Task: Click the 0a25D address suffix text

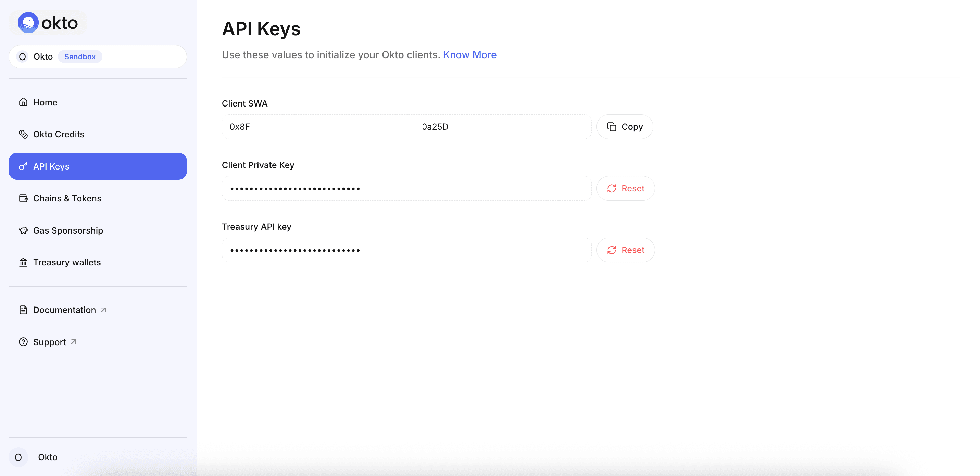Action: tap(435, 127)
